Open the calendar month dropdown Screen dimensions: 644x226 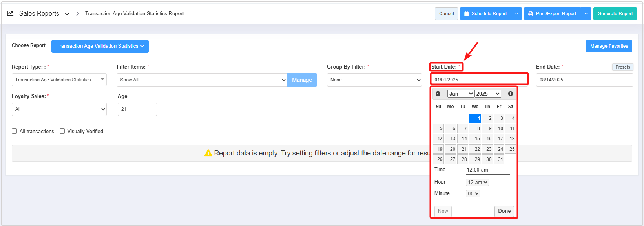[x=460, y=94]
